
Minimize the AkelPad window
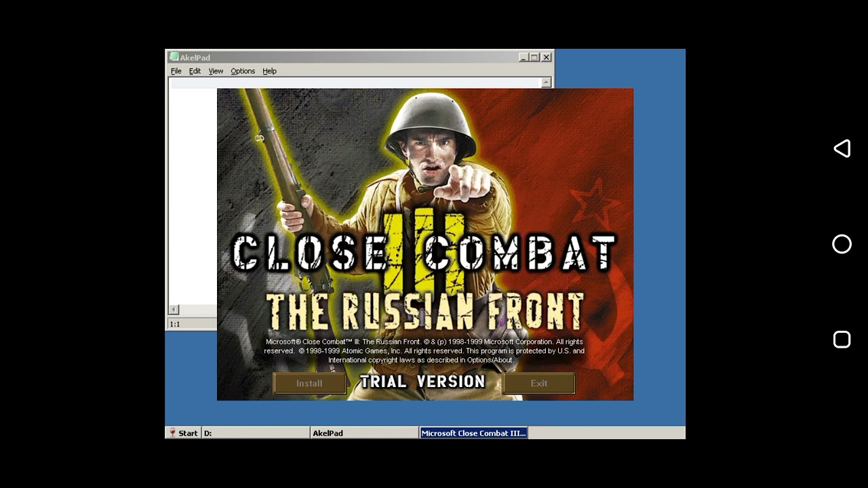[524, 58]
